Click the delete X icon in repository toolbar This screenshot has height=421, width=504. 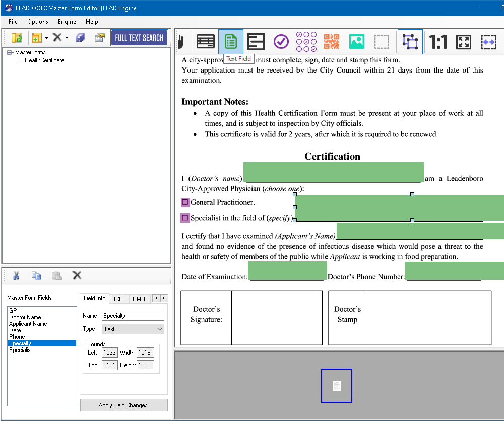57,38
